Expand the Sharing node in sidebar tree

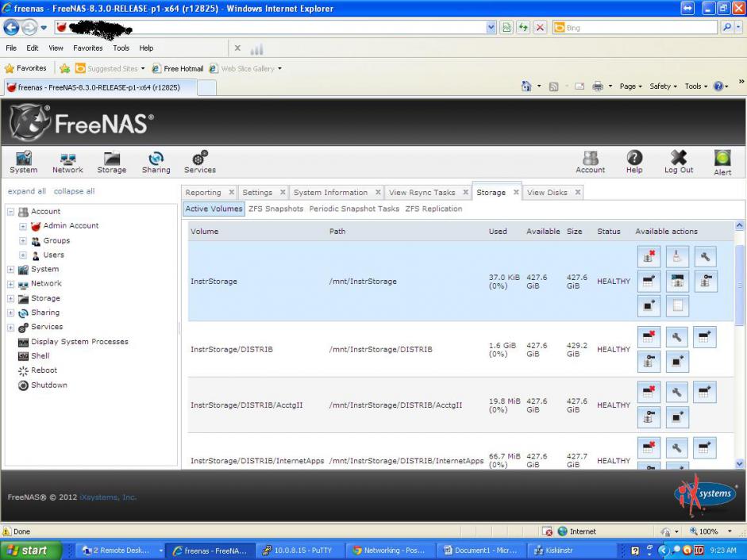click(10, 313)
